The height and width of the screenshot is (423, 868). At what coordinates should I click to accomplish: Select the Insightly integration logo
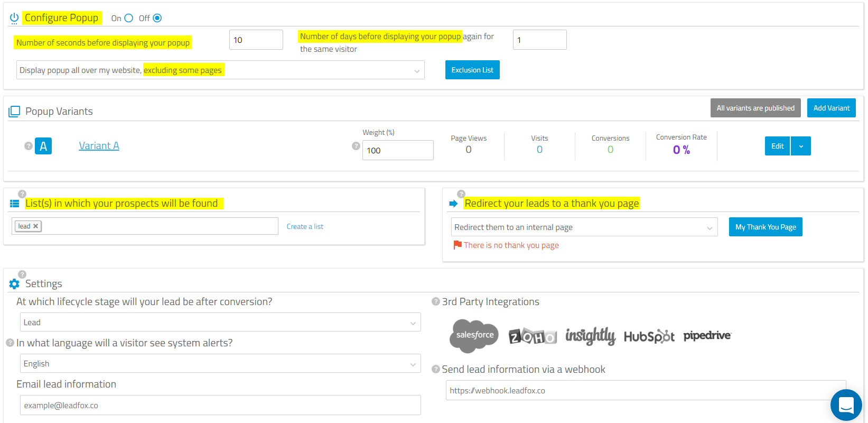(591, 336)
